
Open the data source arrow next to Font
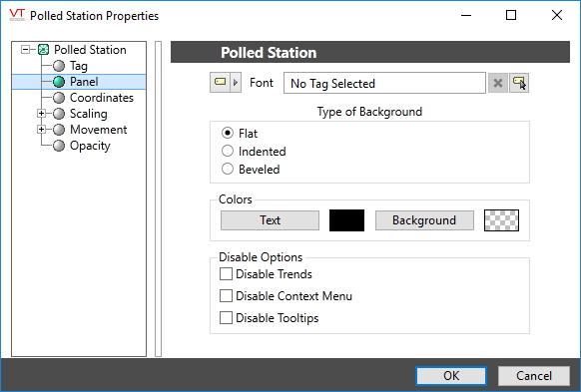coord(236,82)
